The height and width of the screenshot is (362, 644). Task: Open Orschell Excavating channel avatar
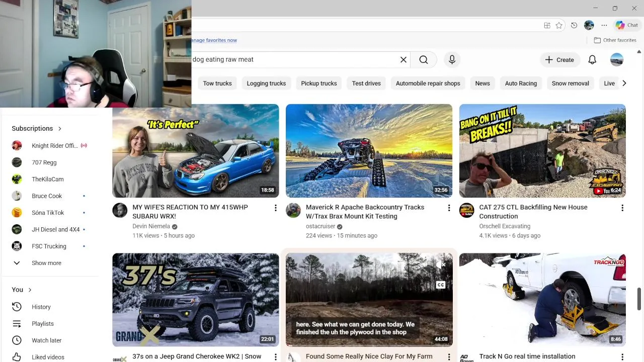point(467,210)
